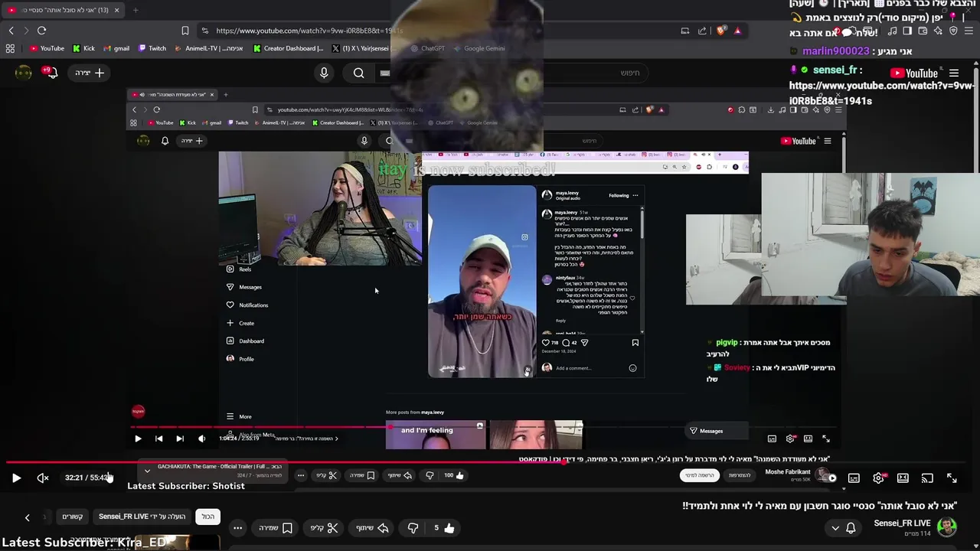Screen dimensions: 980x551
Task: Save video using bottom שמירה button
Action: tap(276, 527)
